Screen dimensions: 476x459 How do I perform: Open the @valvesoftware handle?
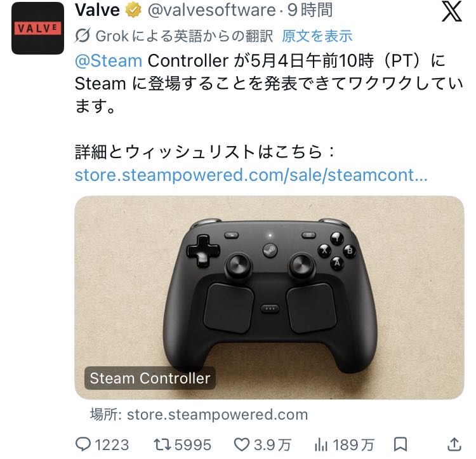(x=211, y=10)
